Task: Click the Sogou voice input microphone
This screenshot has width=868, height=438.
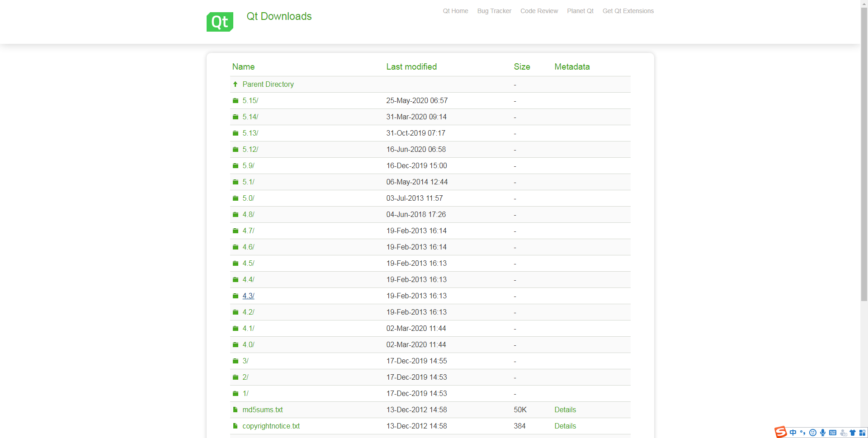Action: click(823, 433)
